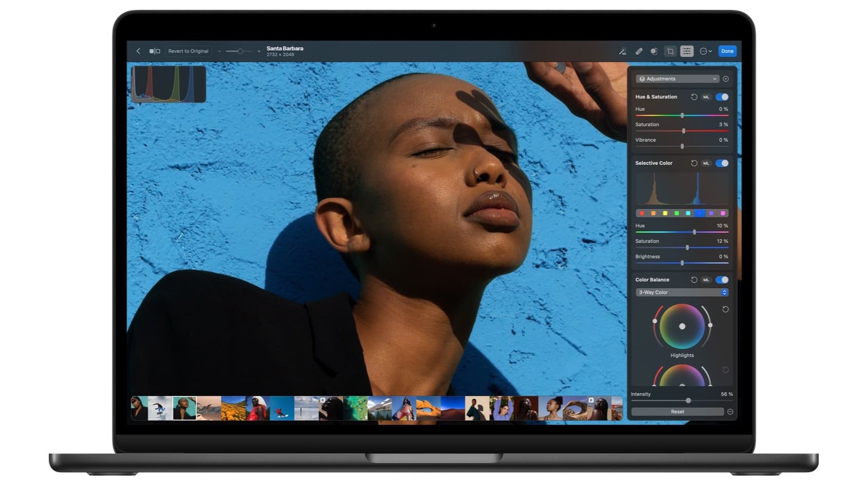Select the Crop tool in toolbar
The width and height of the screenshot is (868, 488).
(670, 51)
